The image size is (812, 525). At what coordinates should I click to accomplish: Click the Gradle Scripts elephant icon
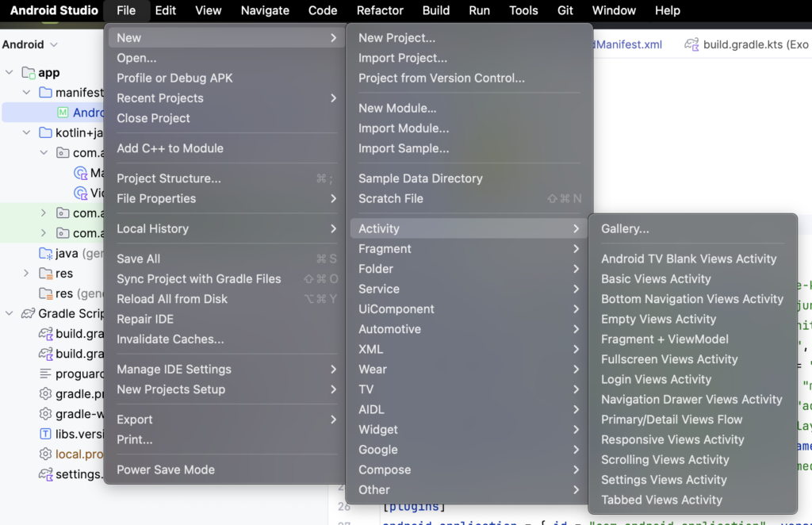tap(28, 313)
